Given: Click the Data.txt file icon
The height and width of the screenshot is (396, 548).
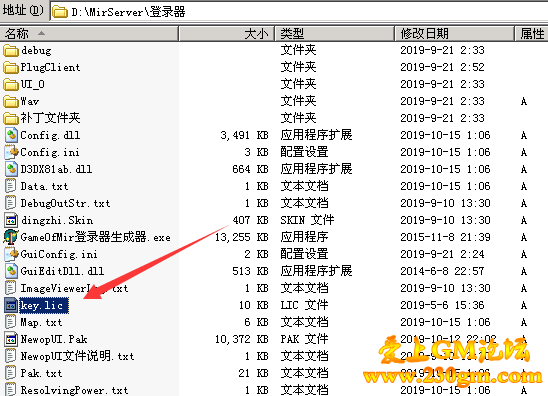Looking at the screenshot, I should [x=11, y=186].
